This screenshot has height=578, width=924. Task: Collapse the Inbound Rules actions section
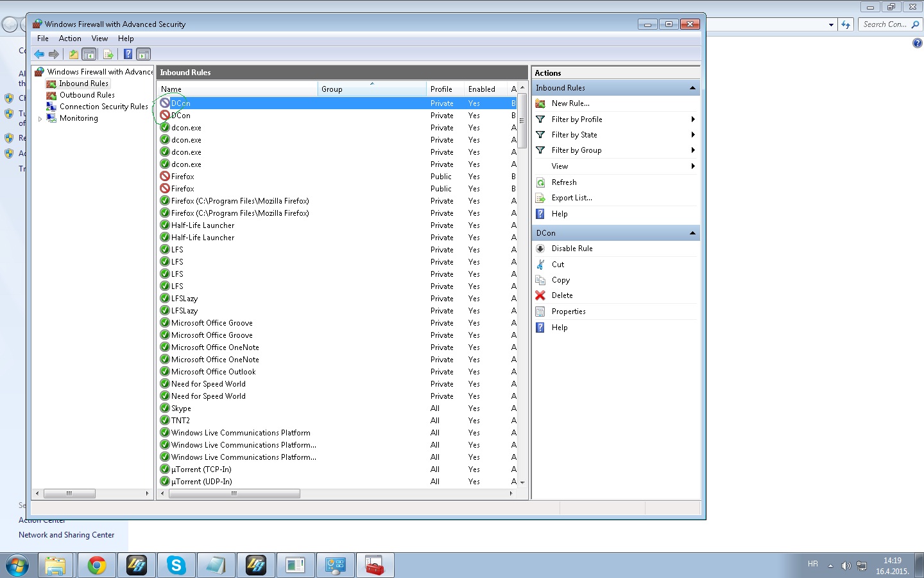coord(692,88)
